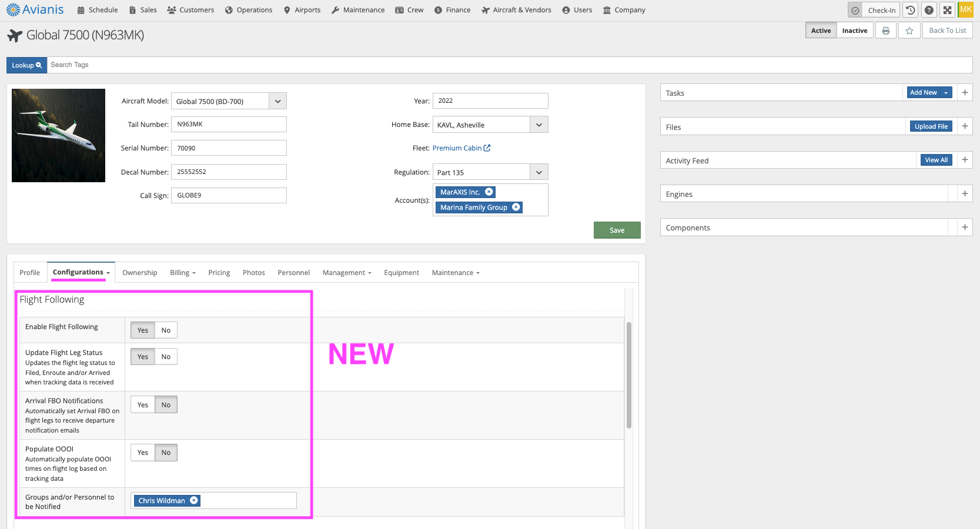Screen dimensions: 980x529
Task: Click the Tail Number input field
Action: [229, 124]
